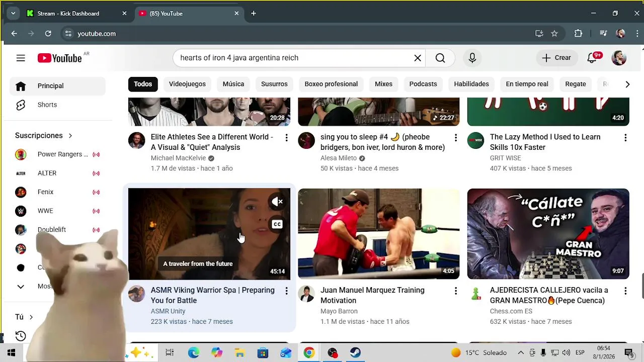Toggle captions on the ASMR Viking preview
Viewport: 644px width, 362px height.
pyautogui.click(x=277, y=224)
